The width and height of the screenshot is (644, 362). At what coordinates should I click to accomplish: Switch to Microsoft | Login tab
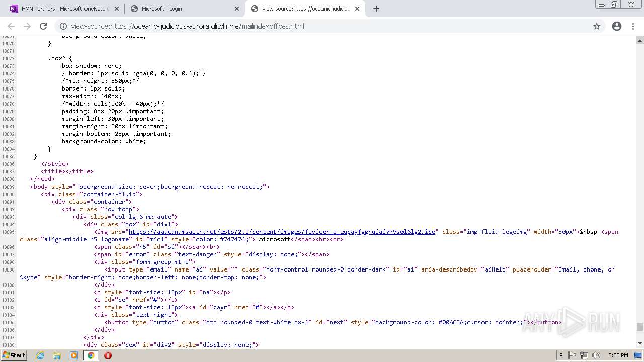click(184, 9)
